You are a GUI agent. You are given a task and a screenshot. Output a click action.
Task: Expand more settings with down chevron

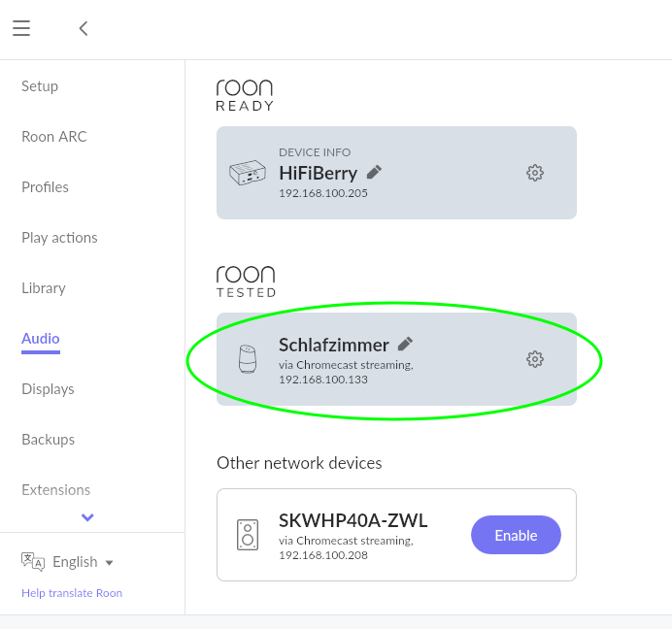click(87, 517)
